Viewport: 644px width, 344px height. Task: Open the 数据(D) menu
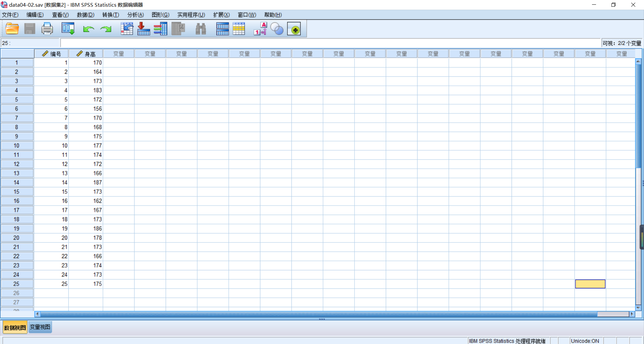click(x=86, y=15)
